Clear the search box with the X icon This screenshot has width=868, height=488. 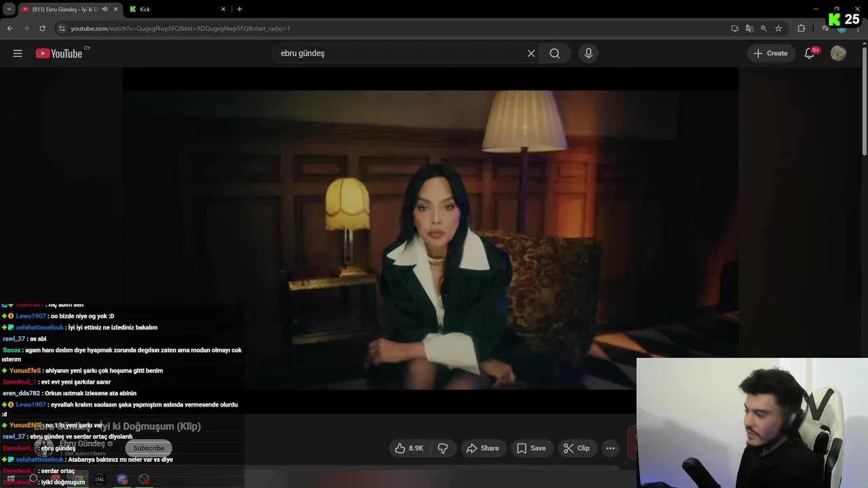point(531,54)
